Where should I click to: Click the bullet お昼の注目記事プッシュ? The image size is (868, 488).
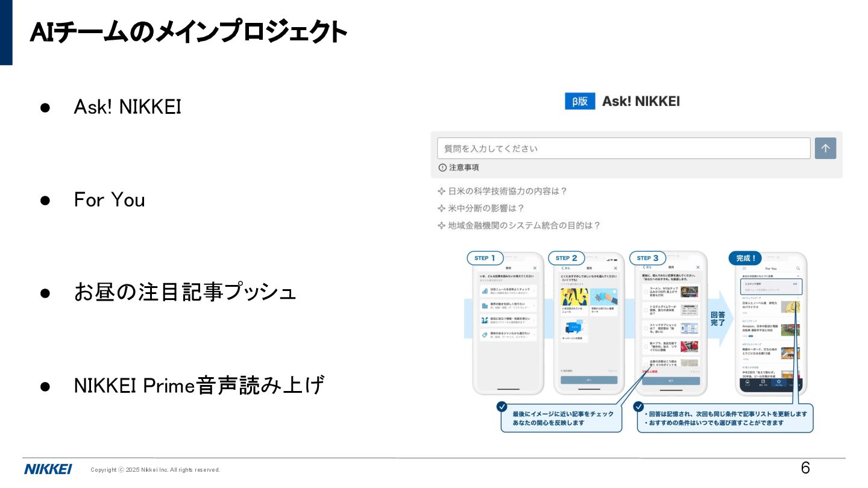(x=185, y=292)
